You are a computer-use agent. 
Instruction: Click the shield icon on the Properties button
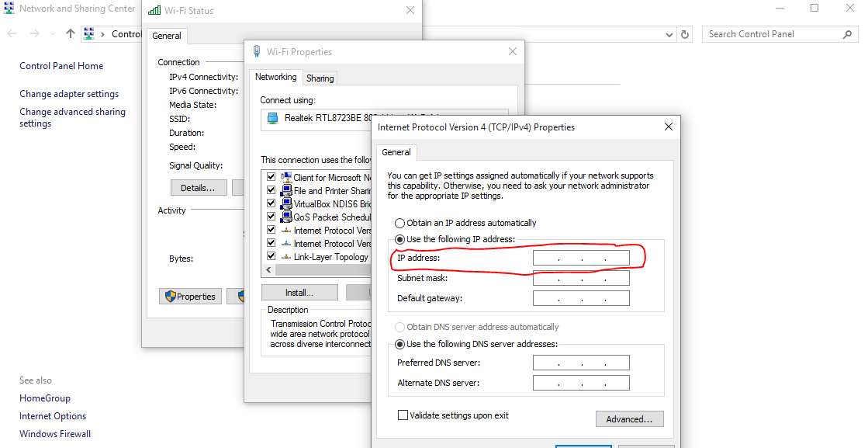[171, 297]
